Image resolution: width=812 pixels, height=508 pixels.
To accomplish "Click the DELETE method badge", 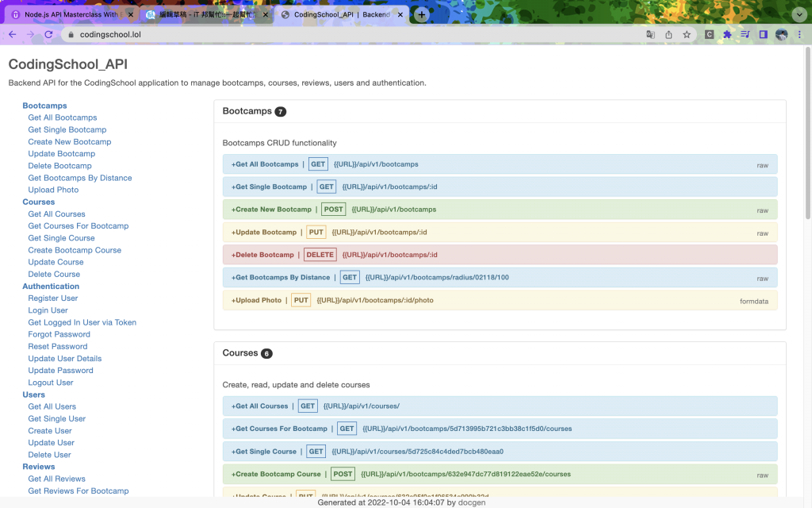I will pyautogui.click(x=320, y=255).
